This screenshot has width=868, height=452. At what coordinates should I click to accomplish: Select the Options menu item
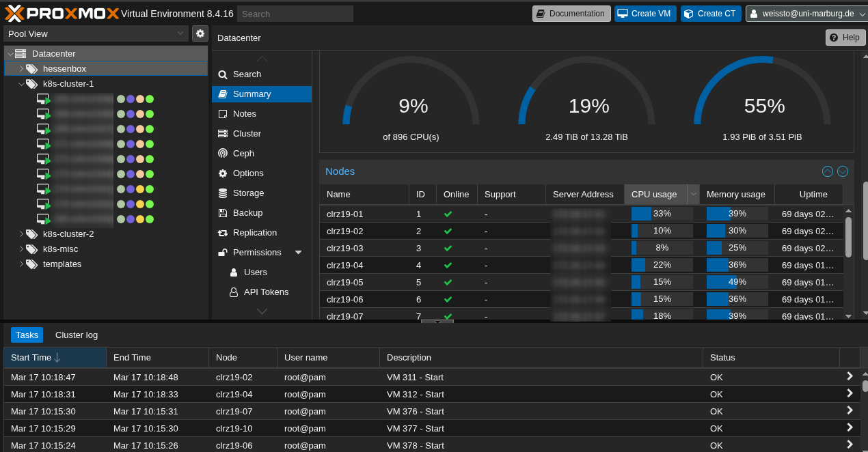tap(248, 173)
